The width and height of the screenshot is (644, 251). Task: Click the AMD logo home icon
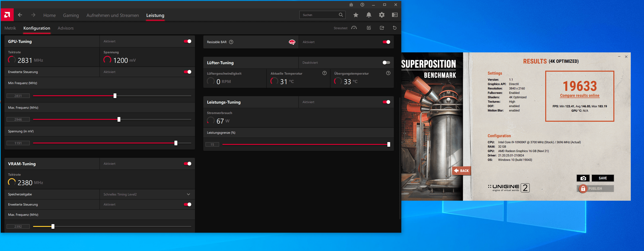(x=7, y=15)
